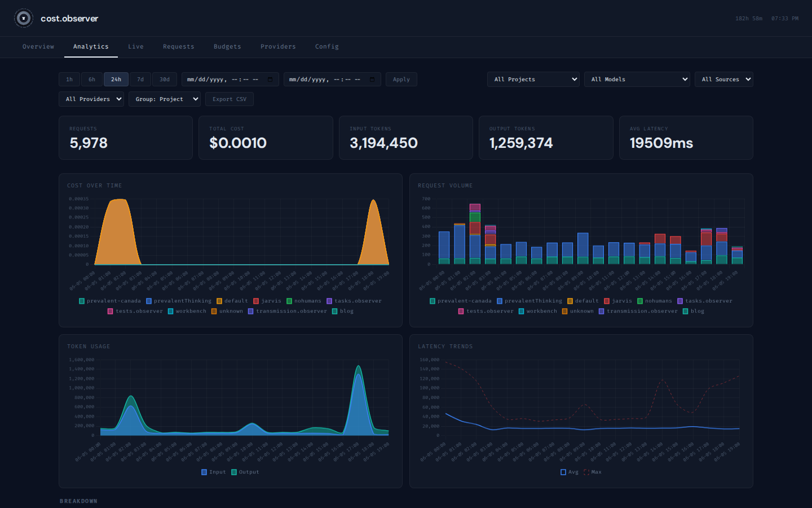The height and width of the screenshot is (508, 812).
Task: Select the 7d time range
Action: pos(140,80)
